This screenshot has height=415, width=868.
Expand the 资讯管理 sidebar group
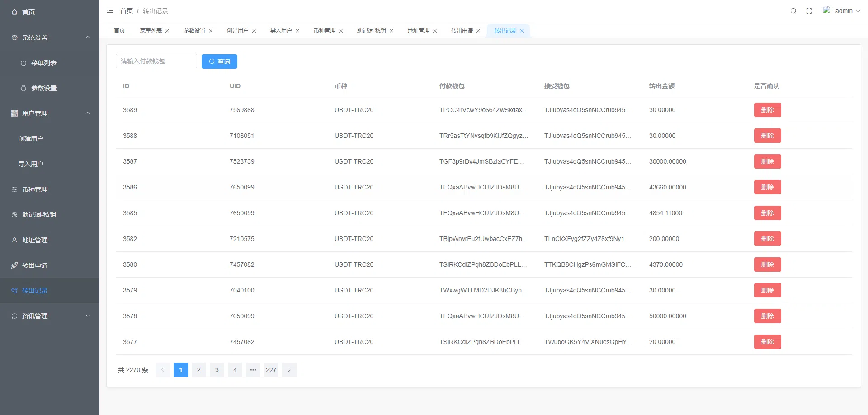click(88, 316)
